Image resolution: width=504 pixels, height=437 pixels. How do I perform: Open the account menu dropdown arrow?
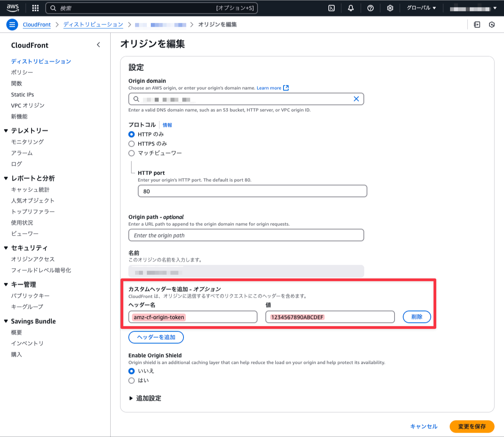click(495, 8)
